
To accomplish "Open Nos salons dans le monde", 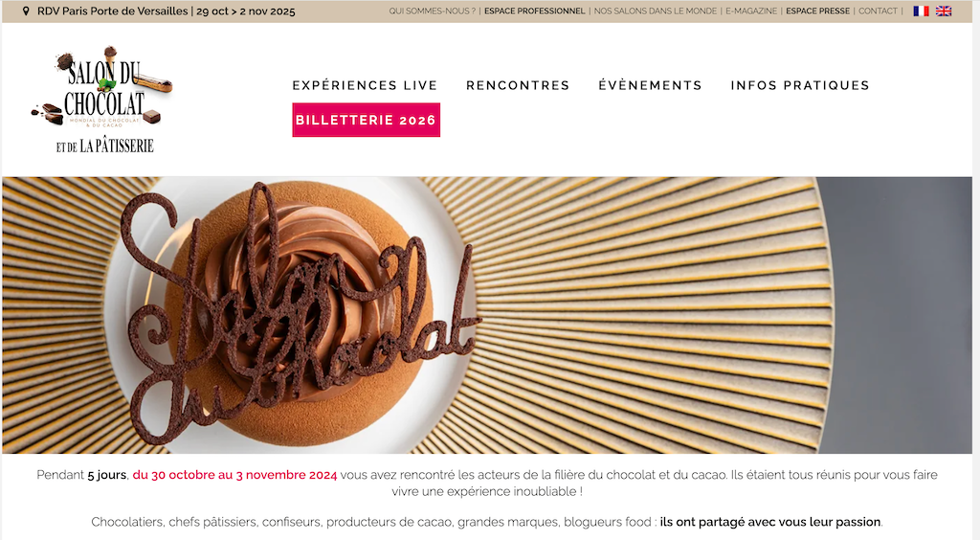I will [x=655, y=11].
